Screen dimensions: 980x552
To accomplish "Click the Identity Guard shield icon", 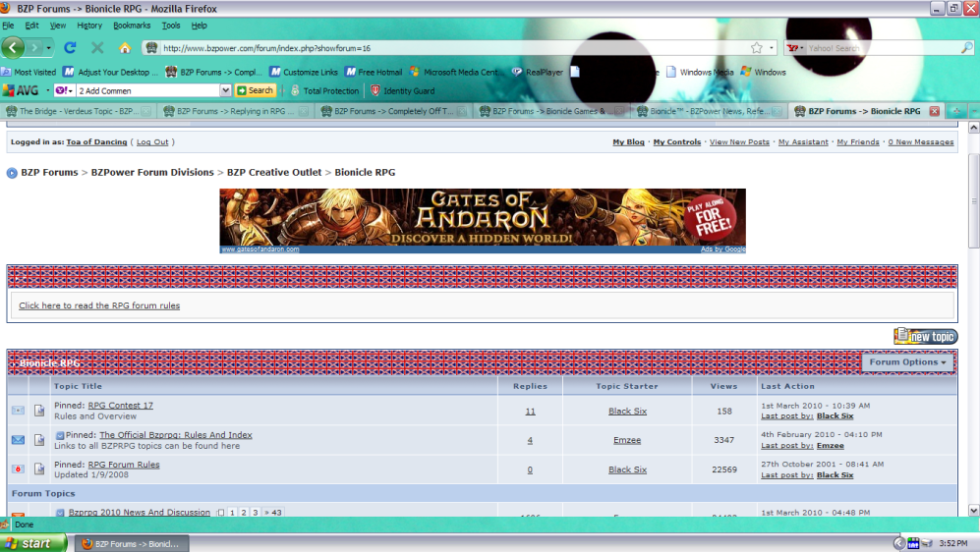I will pyautogui.click(x=375, y=90).
